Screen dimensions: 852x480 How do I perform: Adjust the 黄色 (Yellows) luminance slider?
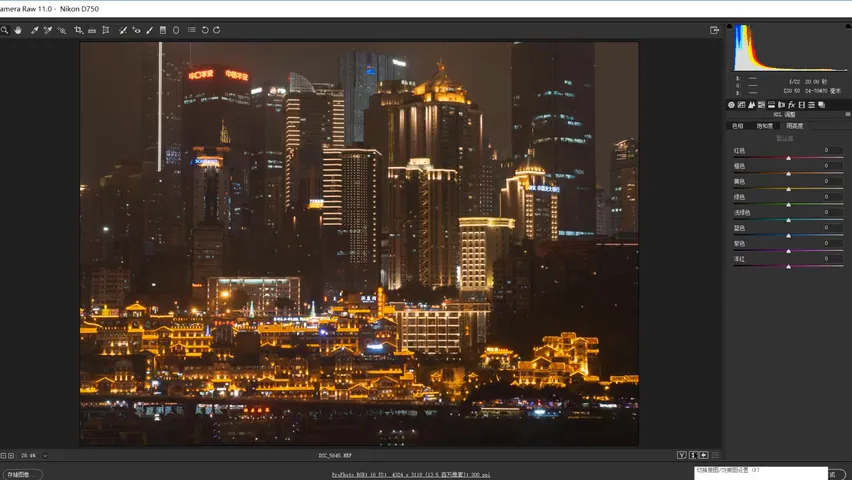pos(788,189)
